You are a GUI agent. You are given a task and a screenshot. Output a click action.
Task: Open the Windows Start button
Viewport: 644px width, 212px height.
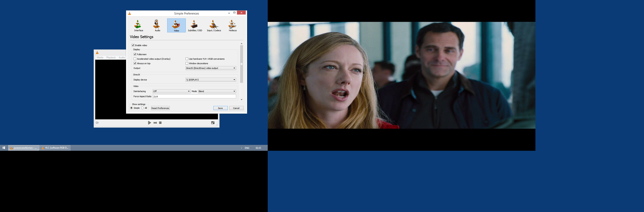[4, 148]
